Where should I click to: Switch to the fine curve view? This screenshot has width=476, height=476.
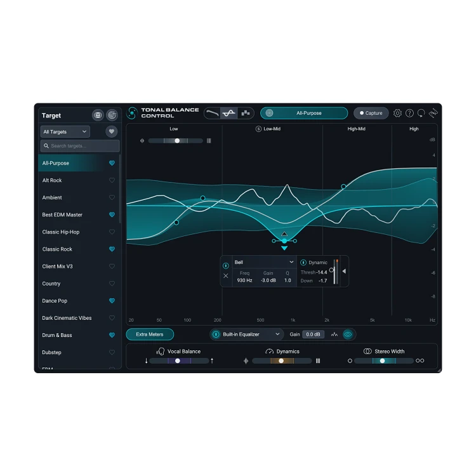[229, 113]
